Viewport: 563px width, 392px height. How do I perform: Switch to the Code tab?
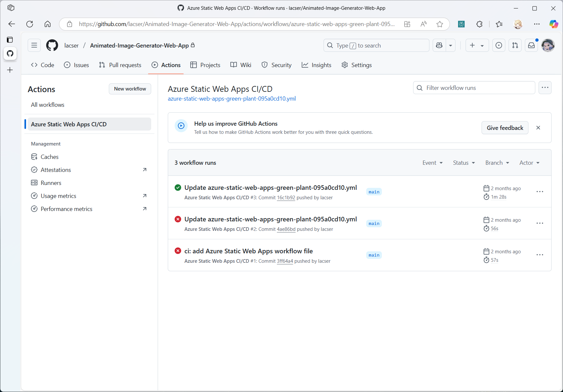click(43, 65)
